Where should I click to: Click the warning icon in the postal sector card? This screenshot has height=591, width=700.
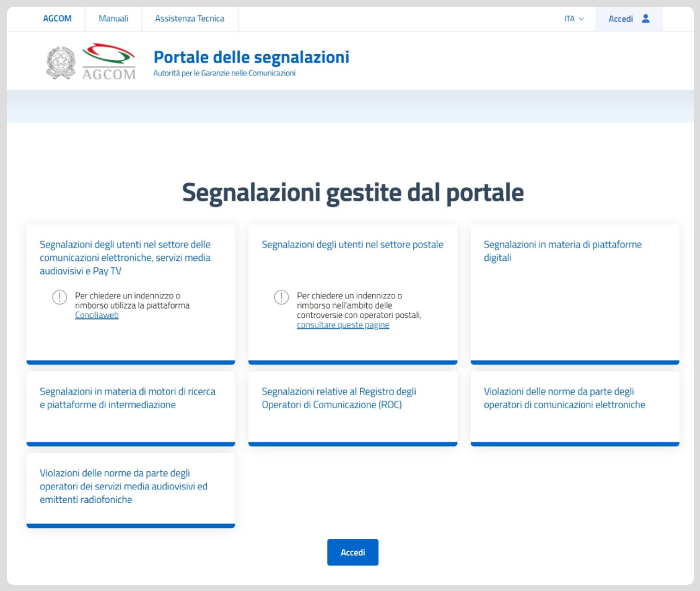(x=281, y=296)
